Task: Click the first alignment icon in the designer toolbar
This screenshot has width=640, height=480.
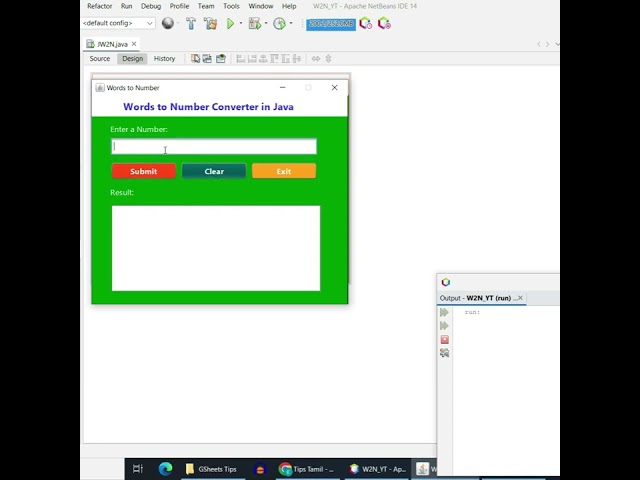Action: click(241, 58)
